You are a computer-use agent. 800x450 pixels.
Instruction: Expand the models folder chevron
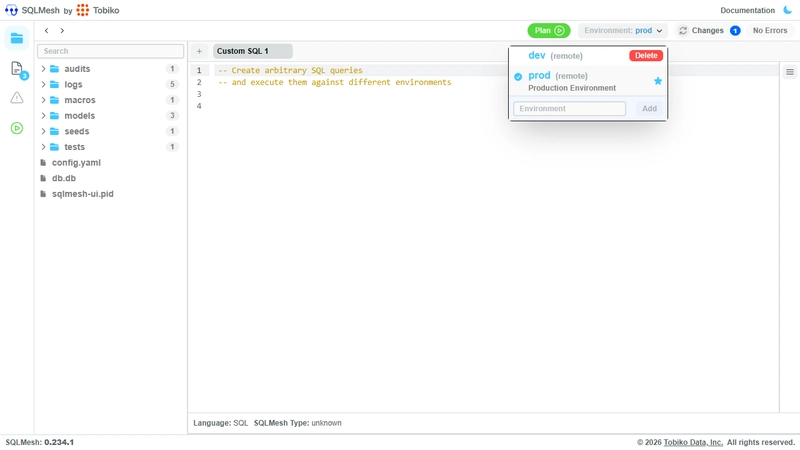pos(43,116)
